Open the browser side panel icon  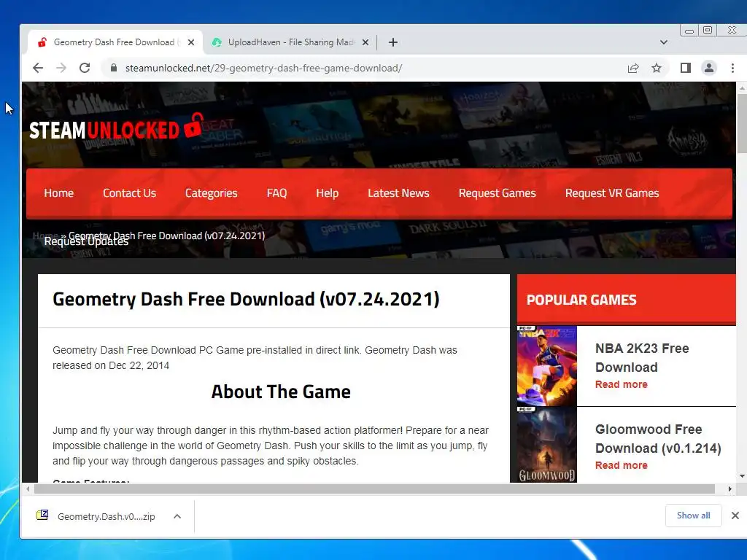point(686,68)
